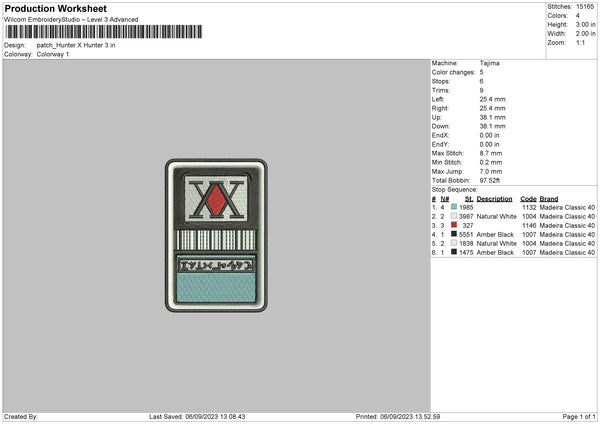
Task: Click the EndX value '0.00 in'
Action: [x=489, y=135]
